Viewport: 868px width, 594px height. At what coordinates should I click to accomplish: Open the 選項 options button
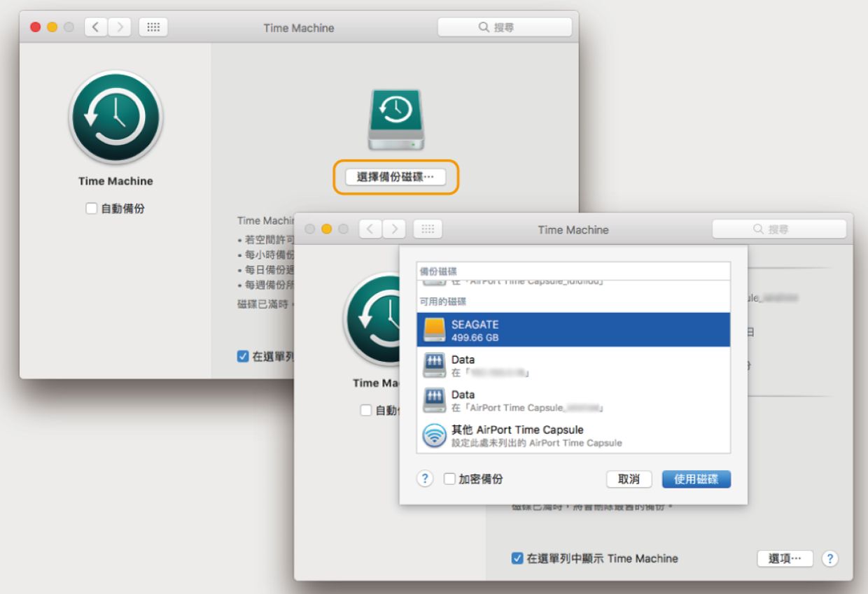pos(785,558)
